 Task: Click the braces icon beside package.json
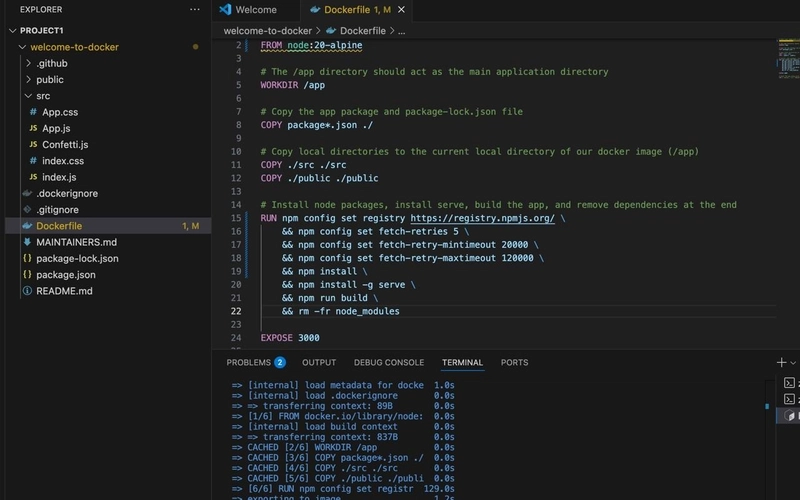click(x=27, y=274)
